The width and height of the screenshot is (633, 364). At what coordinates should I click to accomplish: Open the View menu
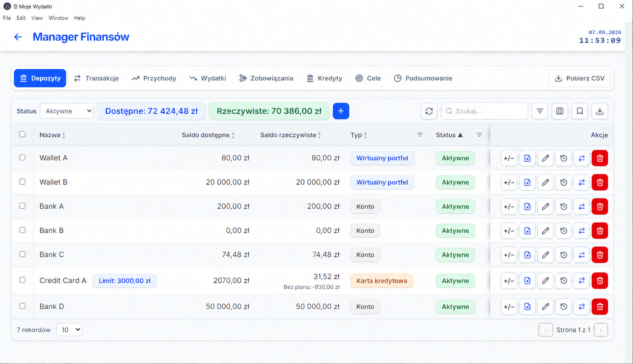(37, 18)
